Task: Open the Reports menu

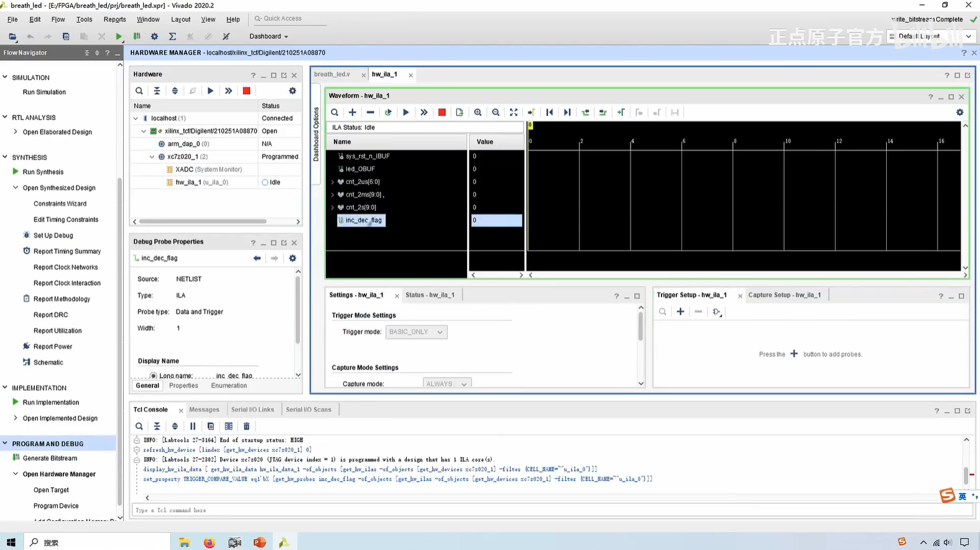Action: click(114, 19)
